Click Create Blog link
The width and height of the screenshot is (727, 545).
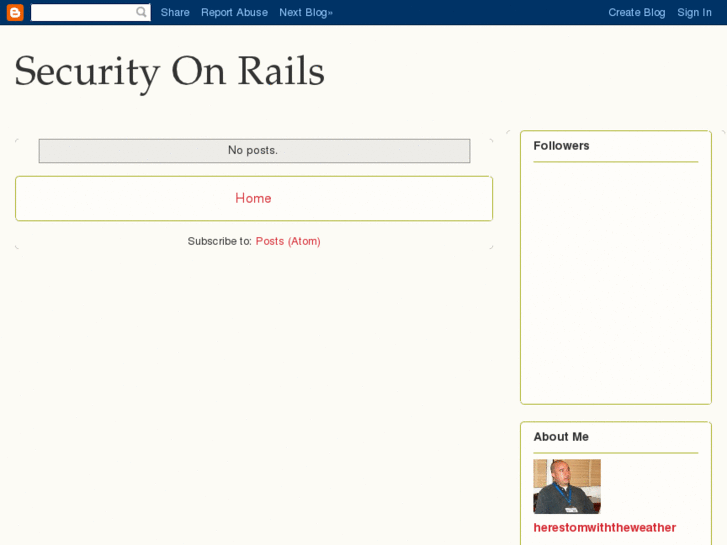point(637,13)
